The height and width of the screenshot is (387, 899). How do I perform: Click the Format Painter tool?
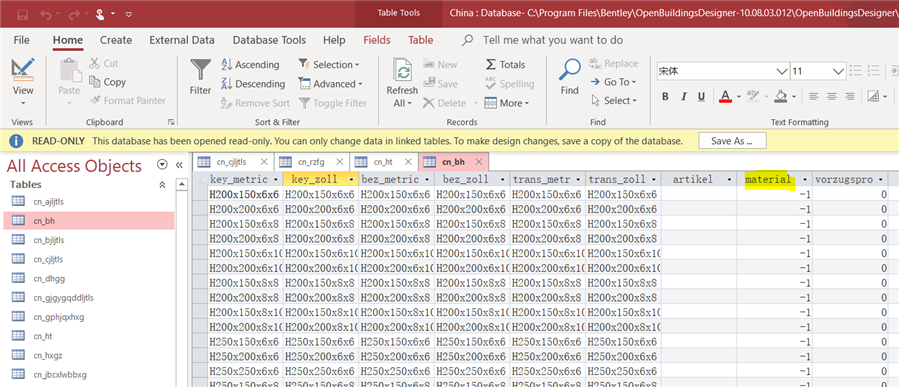tap(127, 100)
